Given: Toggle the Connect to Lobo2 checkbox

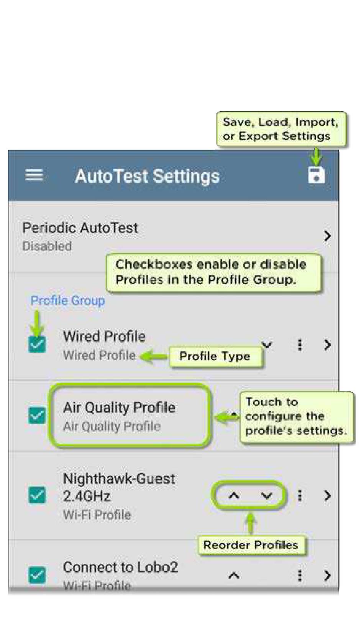Looking at the screenshot, I should coord(37,575).
